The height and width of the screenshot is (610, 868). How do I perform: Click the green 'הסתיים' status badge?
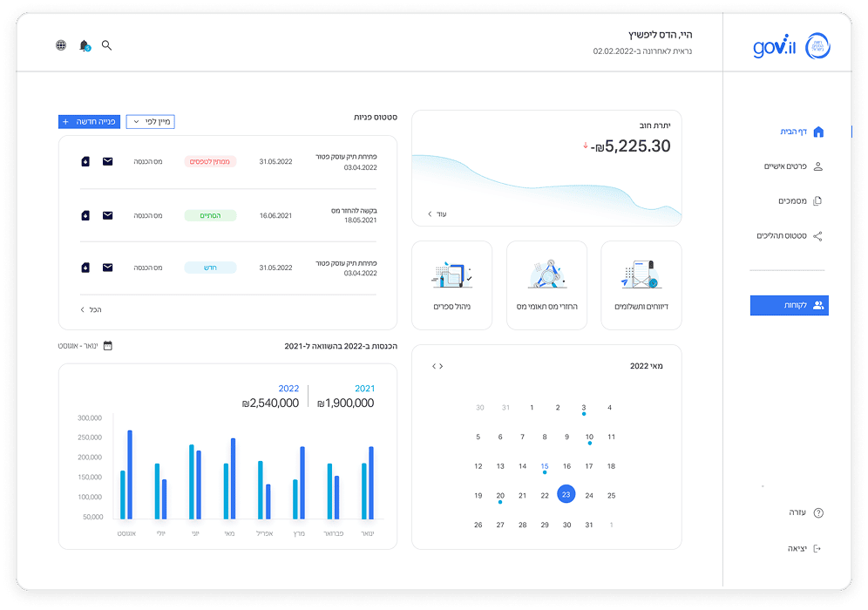[210, 215]
